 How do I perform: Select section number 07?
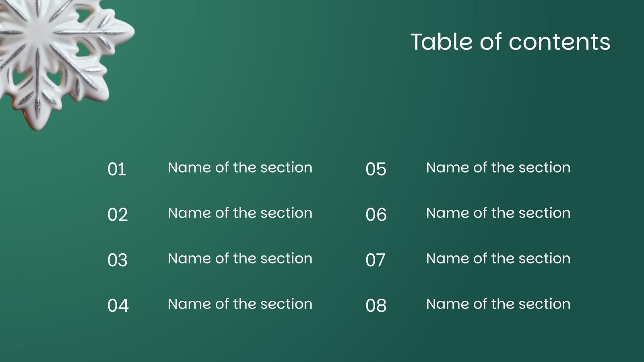(x=376, y=260)
